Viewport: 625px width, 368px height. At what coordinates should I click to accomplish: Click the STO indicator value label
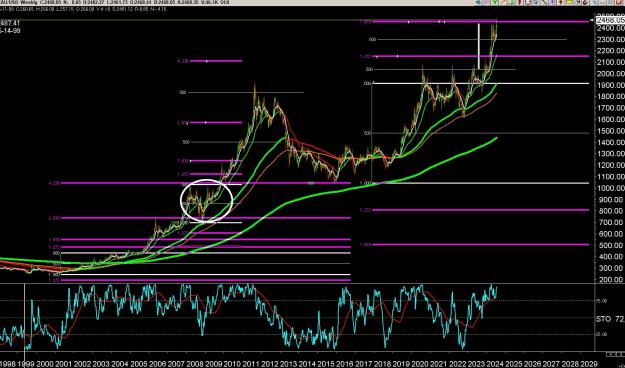610,319
